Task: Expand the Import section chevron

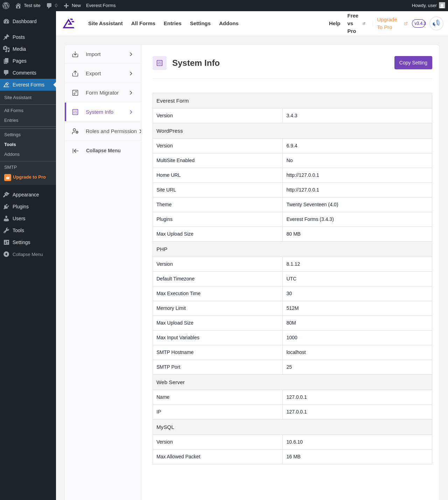Action: pyautogui.click(x=131, y=54)
